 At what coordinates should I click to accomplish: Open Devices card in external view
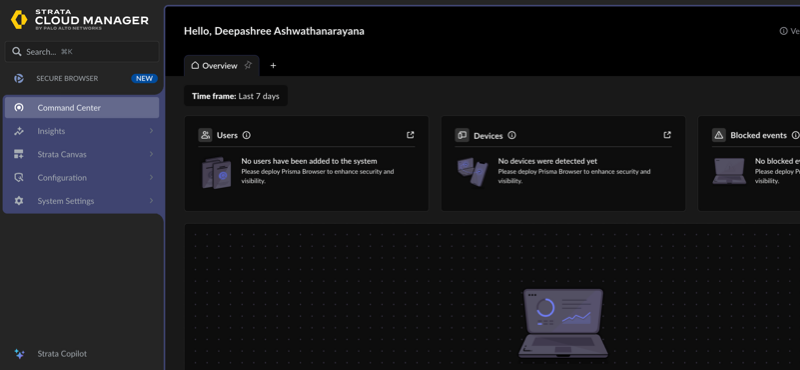click(667, 135)
